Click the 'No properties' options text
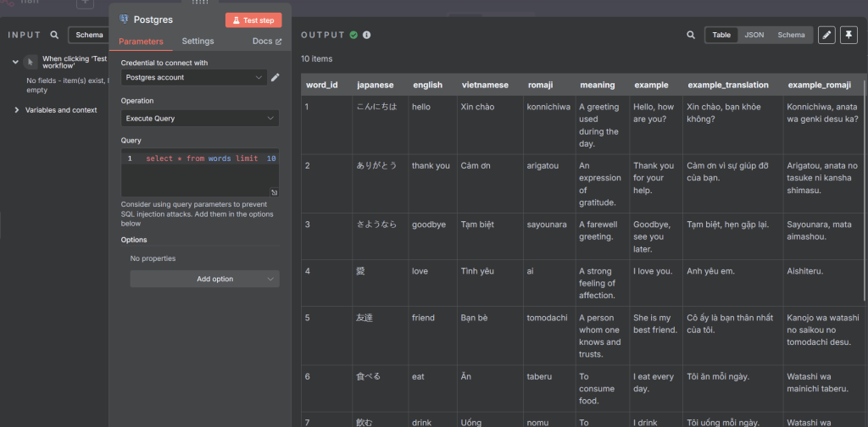 tap(153, 258)
